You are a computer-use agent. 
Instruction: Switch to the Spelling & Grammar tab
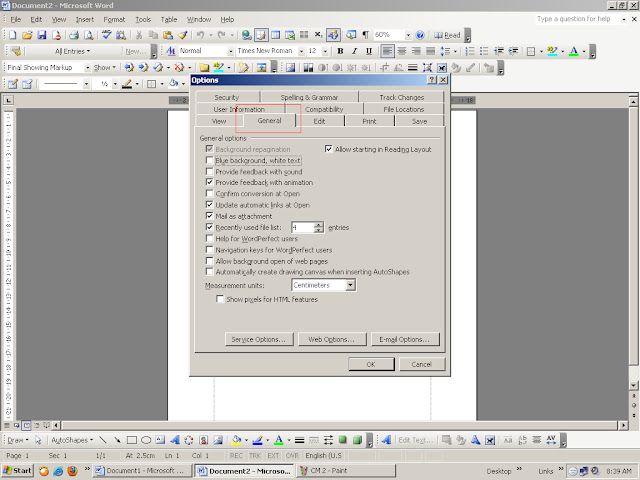click(309, 97)
